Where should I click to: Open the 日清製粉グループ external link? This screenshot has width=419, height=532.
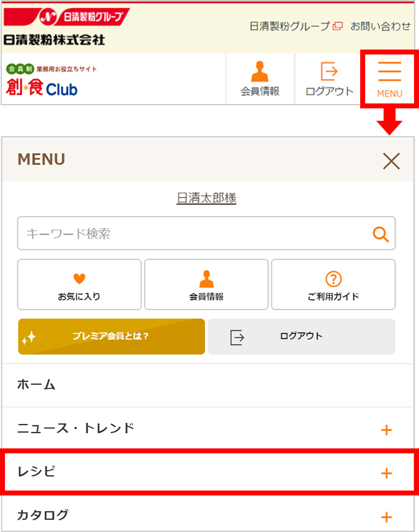[x=296, y=26]
